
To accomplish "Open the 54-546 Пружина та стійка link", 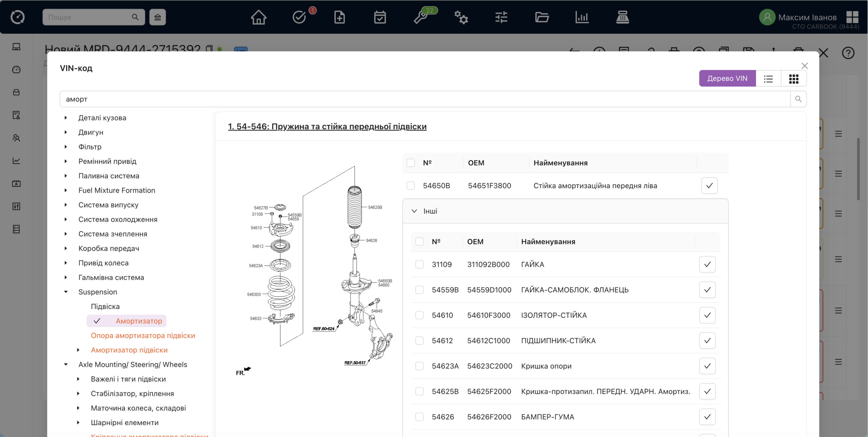I will (x=327, y=126).
